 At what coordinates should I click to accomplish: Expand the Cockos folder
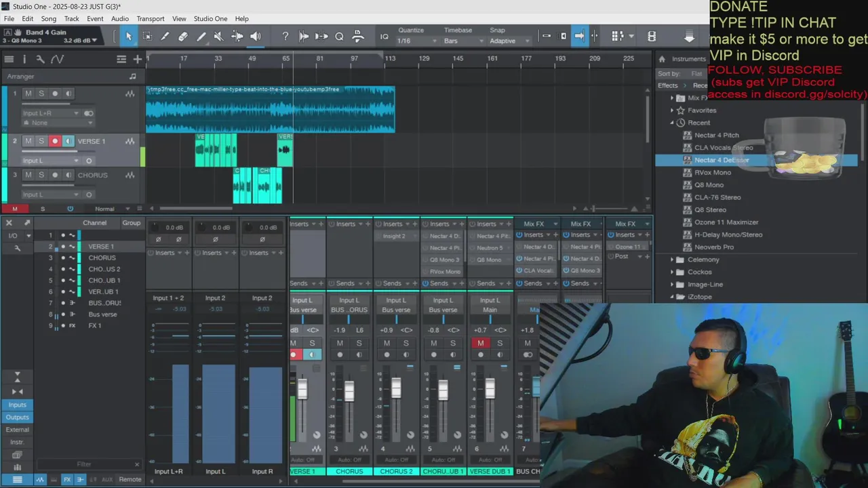[x=672, y=272]
